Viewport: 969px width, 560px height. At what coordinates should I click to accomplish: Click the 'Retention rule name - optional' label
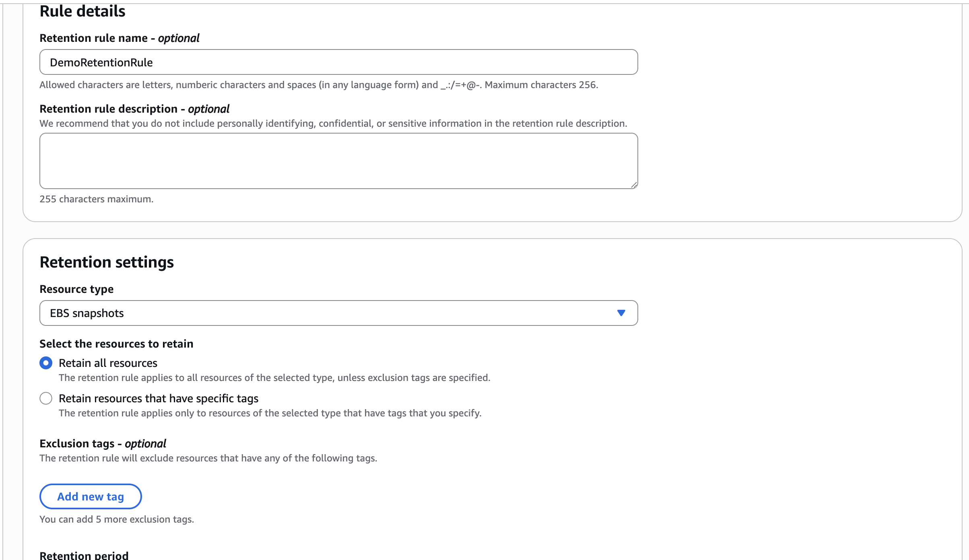tap(119, 38)
